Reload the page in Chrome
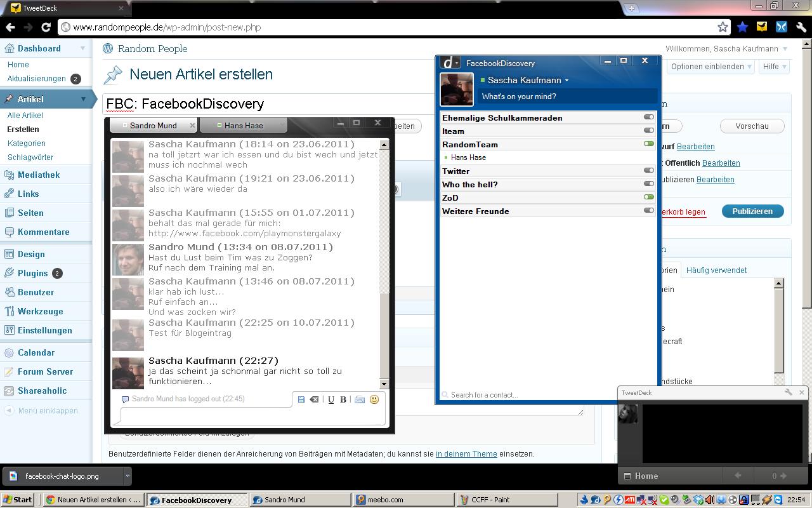This screenshot has width=812, height=508. tap(46, 27)
